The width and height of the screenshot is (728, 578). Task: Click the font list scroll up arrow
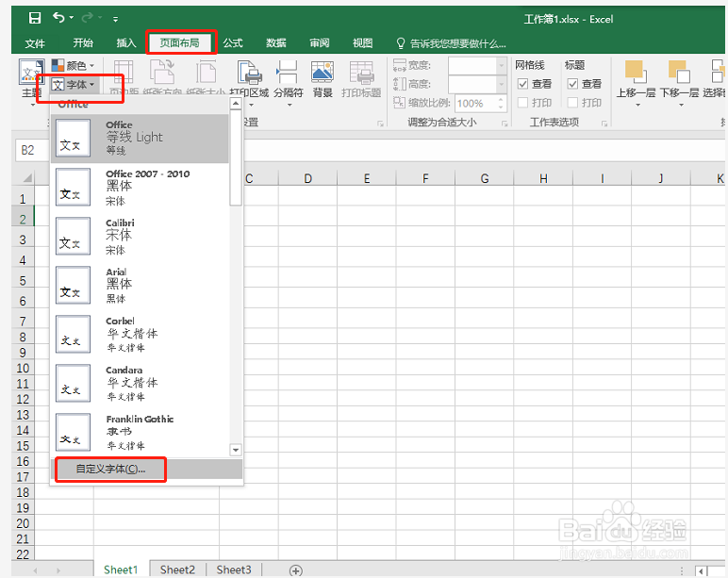tap(236, 104)
